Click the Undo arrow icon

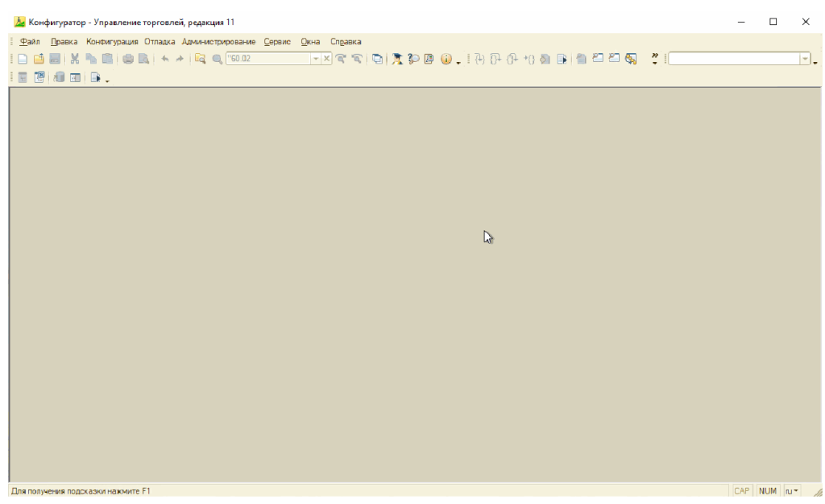[x=164, y=59]
